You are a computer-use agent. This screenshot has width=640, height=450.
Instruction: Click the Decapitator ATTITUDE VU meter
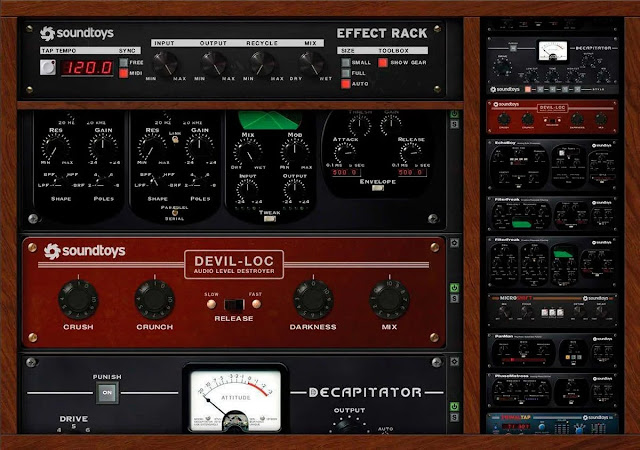(x=236, y=400)
